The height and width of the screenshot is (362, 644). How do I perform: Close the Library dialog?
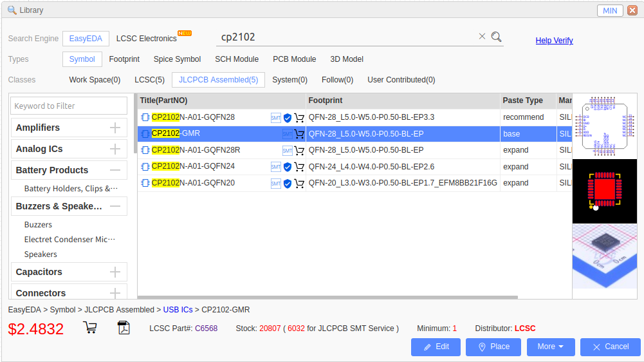click(x=632, y=10)
